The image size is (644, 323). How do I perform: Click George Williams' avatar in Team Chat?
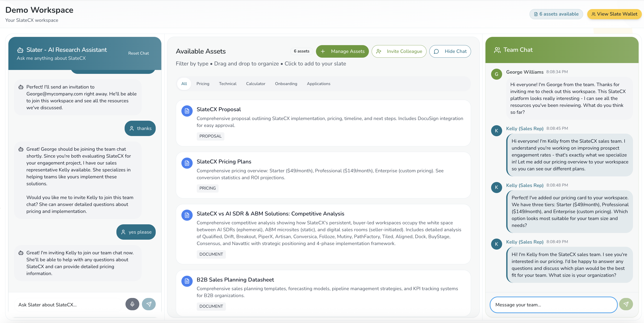pos(496,74)
